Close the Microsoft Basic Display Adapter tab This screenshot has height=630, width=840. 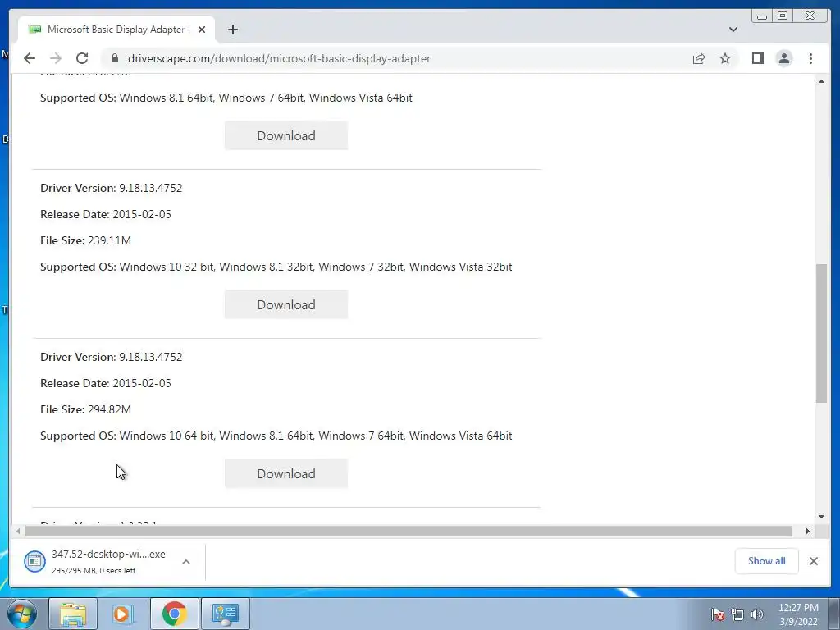[202, 30]
